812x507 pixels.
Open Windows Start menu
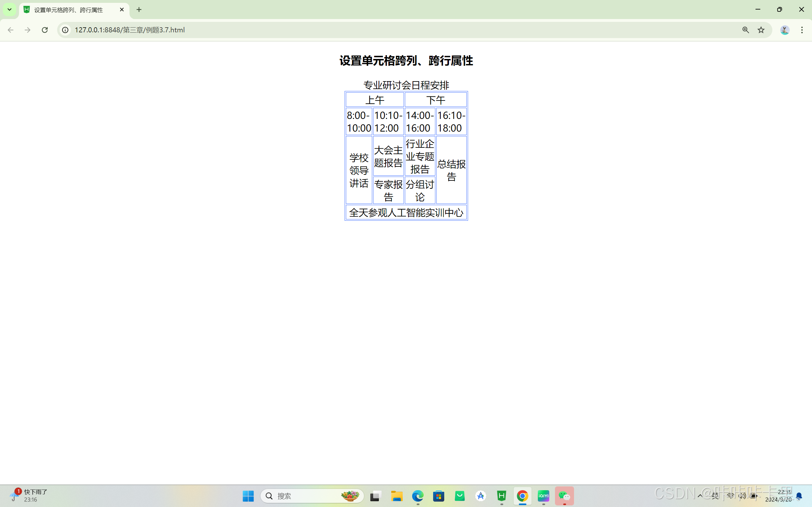pos(248,496)
